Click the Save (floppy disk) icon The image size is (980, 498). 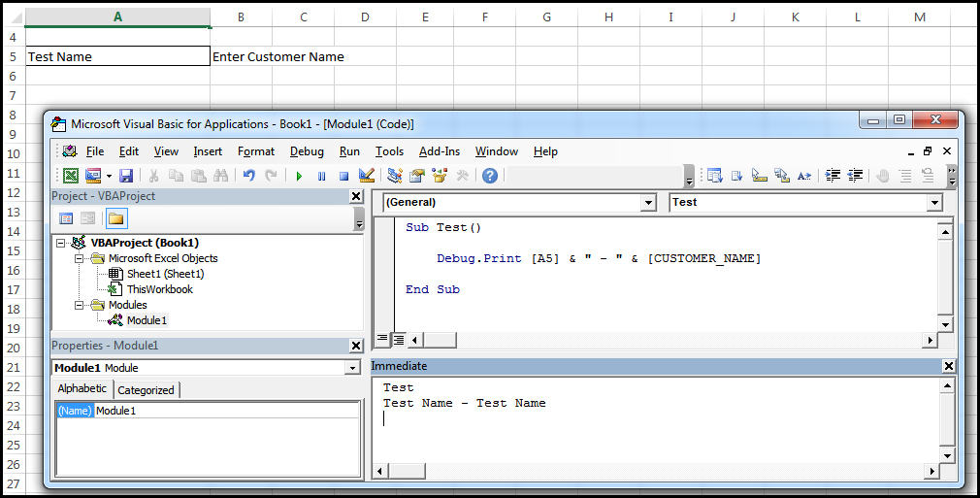pos(126,176)
